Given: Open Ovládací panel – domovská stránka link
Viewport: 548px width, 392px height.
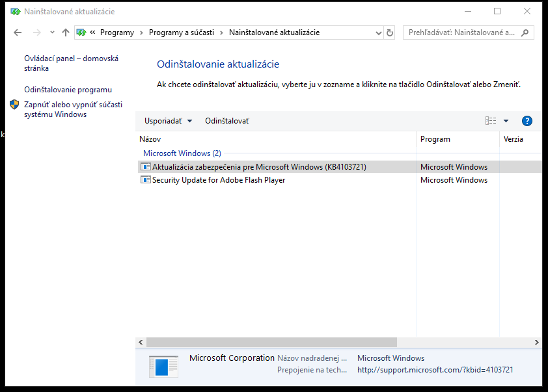Looking at the screenshot, I should (x=72, y=63).
